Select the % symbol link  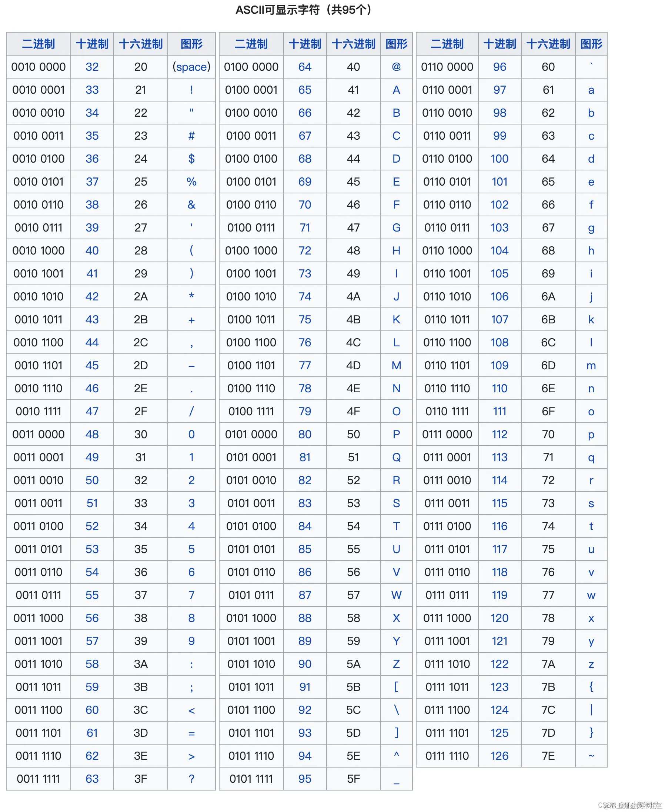tap(191, 182)
